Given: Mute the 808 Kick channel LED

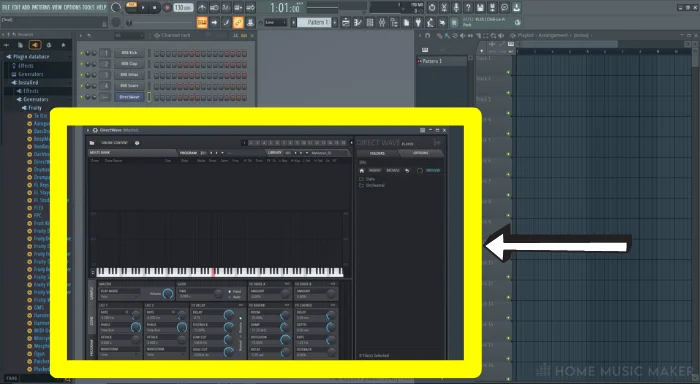Looking at the screenshot, I should (x=81, y=53).
